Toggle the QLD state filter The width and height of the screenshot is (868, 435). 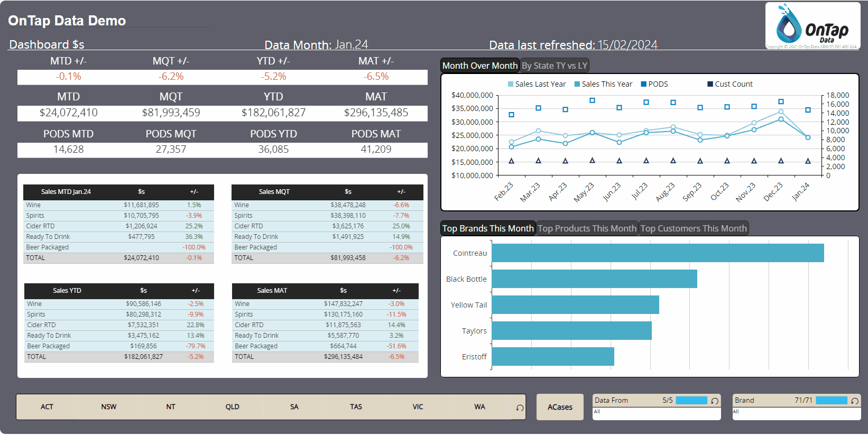click(232, 407)
